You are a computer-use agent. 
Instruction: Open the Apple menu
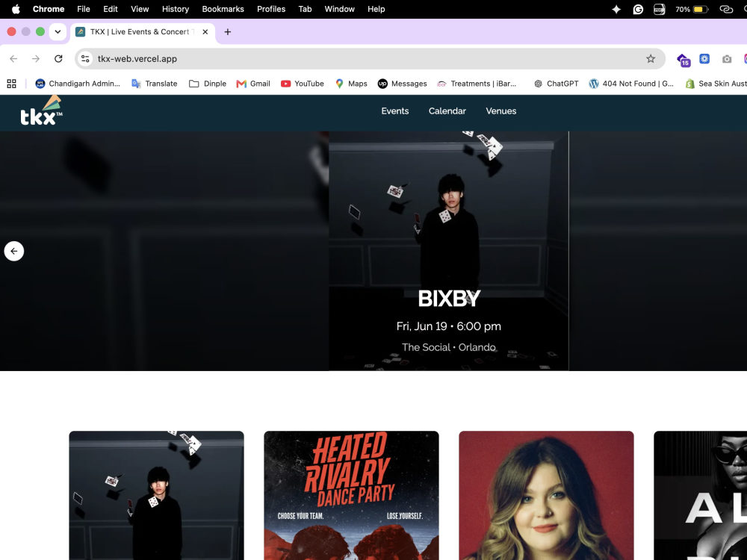[x=16, y=9]
